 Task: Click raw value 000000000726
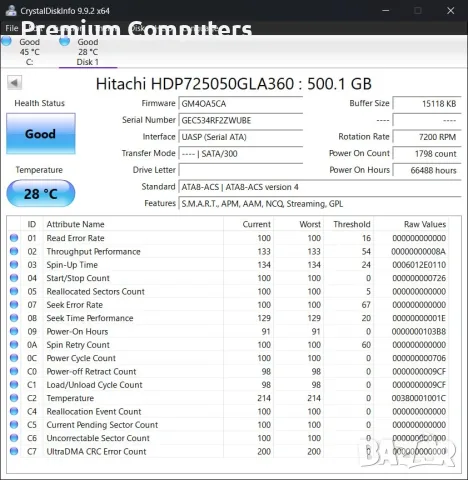[x=419, y=278]
